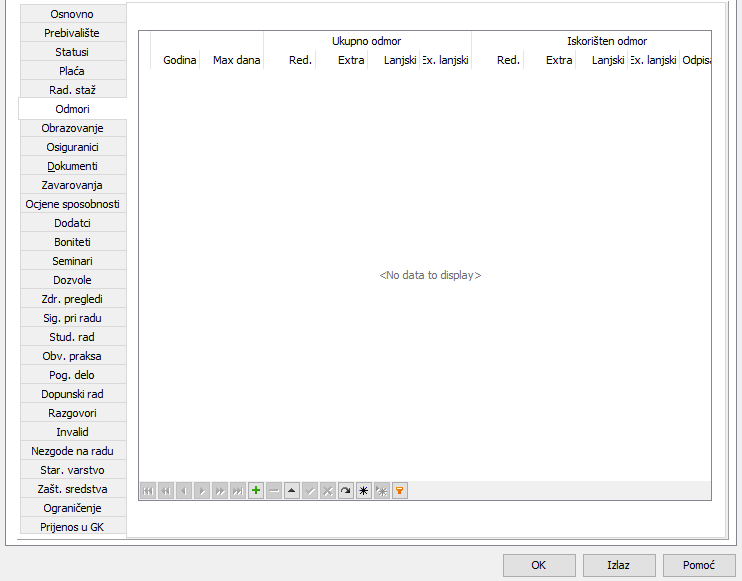742x581 pixels.
Task: Open the orange filter icon
Action: [400, 491]
